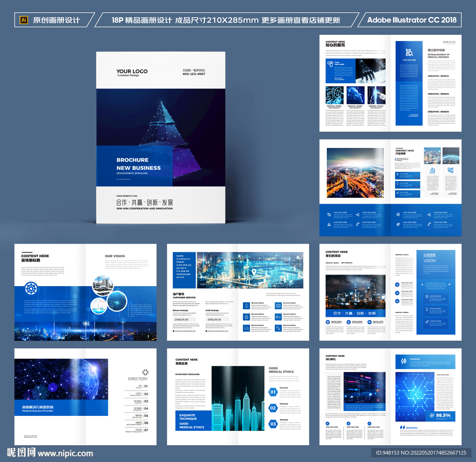This screenshot has width=476, height=462.
Task: Click the price field under Deluxe Package
Action: (184, 320)
